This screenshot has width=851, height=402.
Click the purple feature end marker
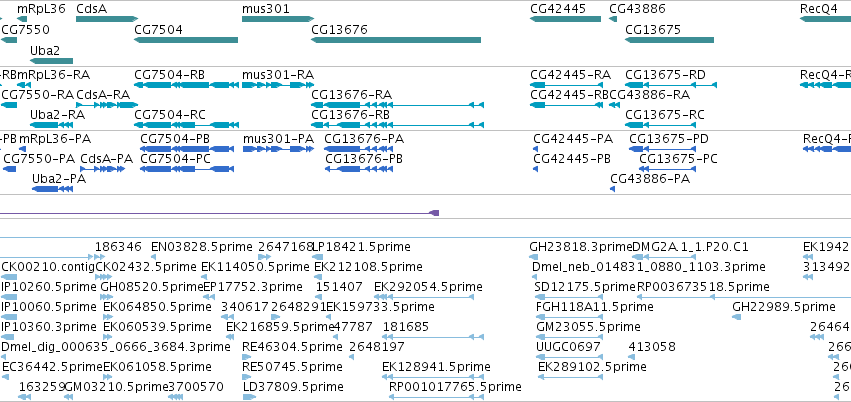(434, 213)
